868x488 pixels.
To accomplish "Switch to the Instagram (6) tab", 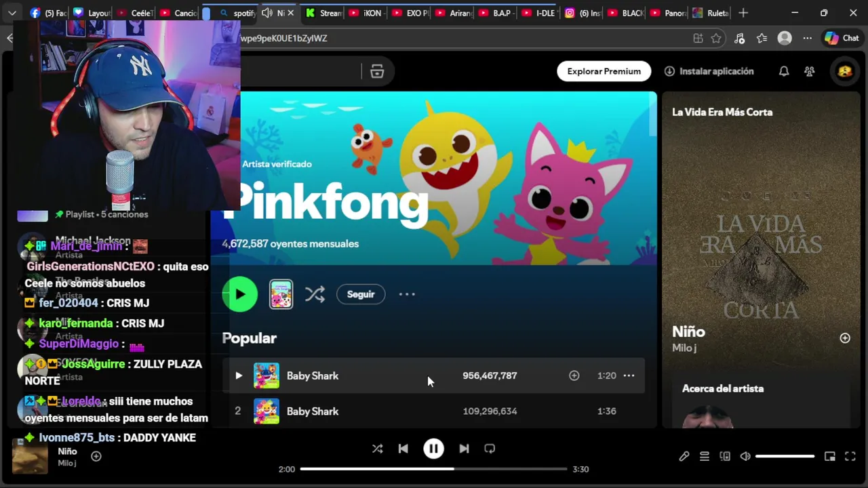I will click(583, 13).
